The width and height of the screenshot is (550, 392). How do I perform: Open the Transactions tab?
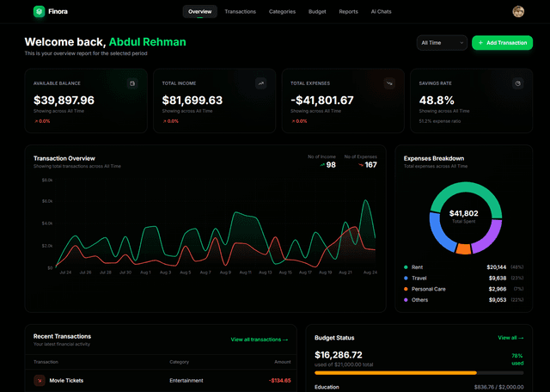pos(241,11)
